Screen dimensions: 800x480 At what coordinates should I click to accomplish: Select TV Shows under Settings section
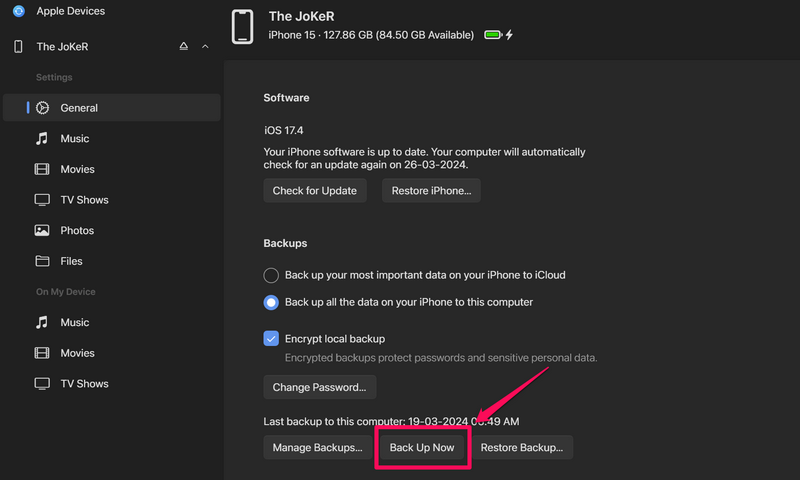(x=84, y=200)
